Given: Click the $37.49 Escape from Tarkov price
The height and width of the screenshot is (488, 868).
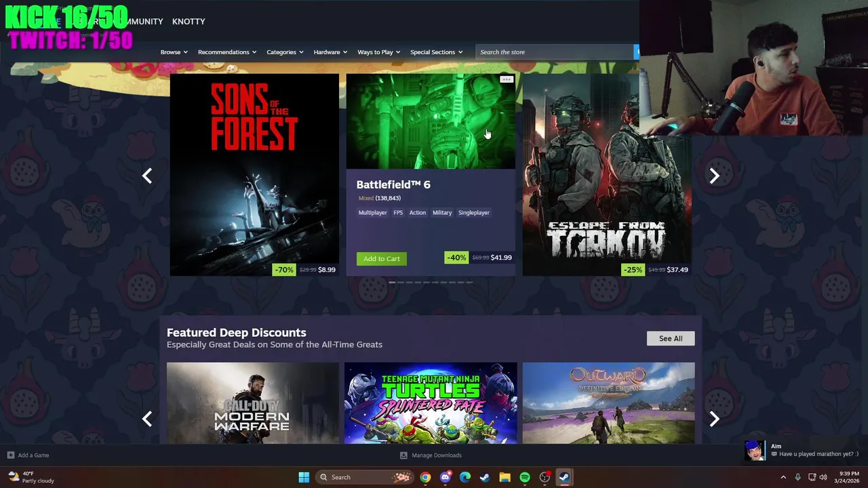Looking at the screenshot, I should 677,270.
